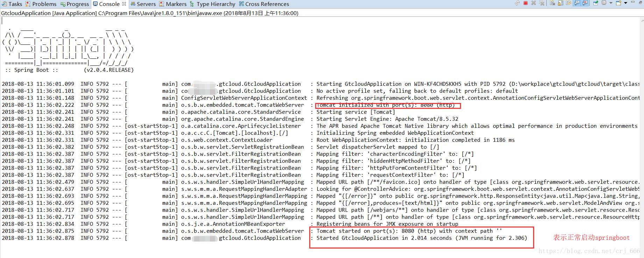This screenshot has width=644, height=258.
Task: Click the 'o.s.j.e.a.AnnotationMBeanExporter' logger name
Action: pyautogui.click(x=233, y=224)
